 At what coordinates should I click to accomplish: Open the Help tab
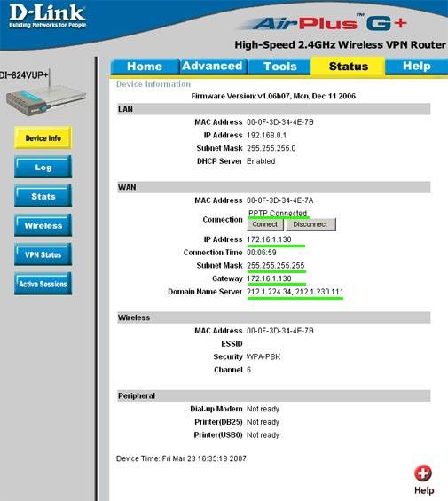[x=417, y=67]
